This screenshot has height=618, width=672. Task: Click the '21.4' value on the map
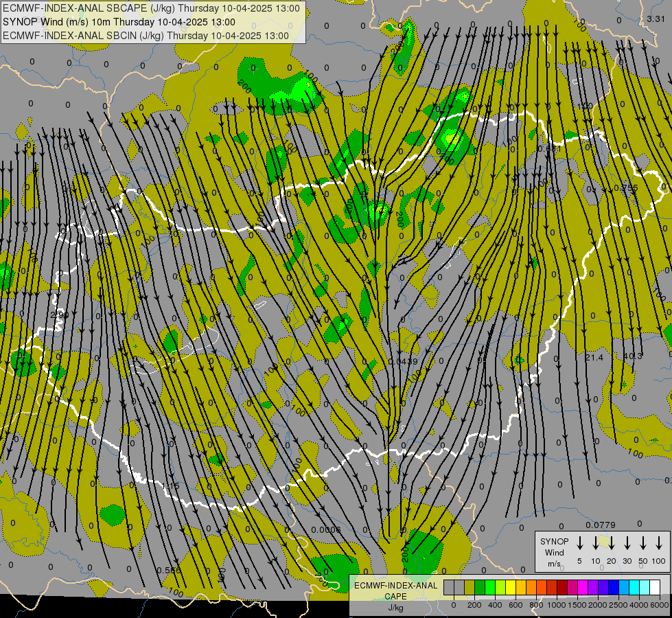click(594, 357)
